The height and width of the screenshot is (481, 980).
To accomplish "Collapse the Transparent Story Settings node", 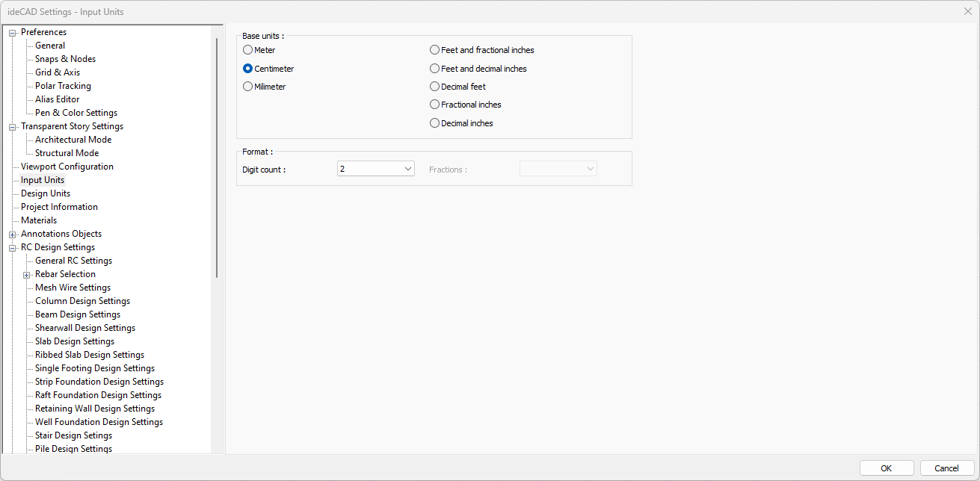I will tap(13, 127).
